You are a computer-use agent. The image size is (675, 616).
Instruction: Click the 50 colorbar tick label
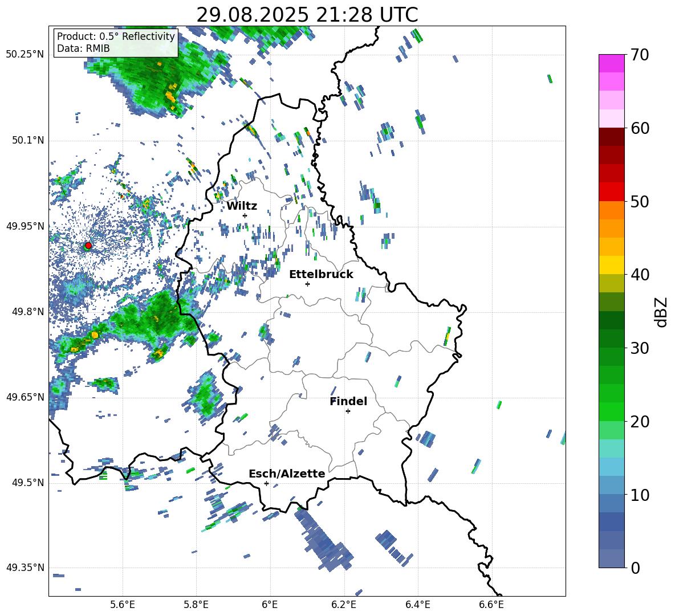point(639,201)
